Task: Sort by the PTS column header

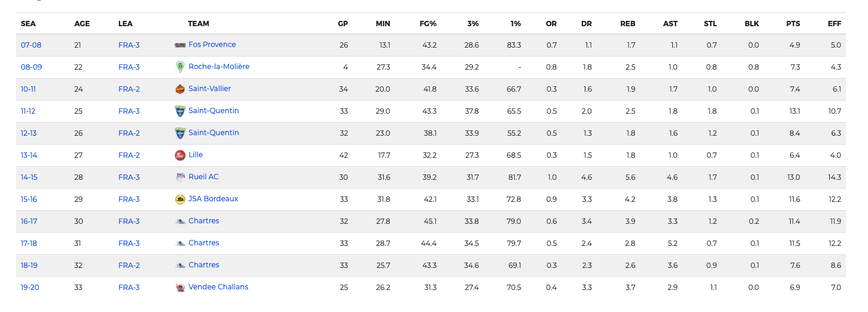Action: coord(793,24)
